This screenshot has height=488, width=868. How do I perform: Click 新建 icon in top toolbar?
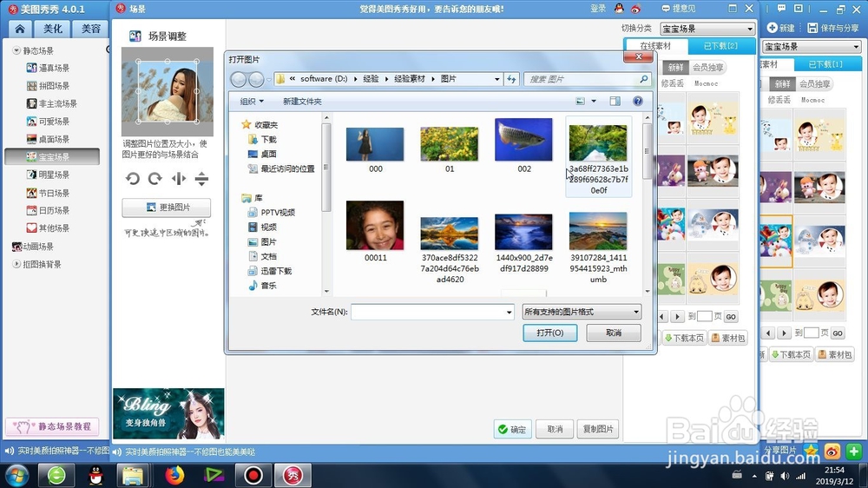click(780, 29)
